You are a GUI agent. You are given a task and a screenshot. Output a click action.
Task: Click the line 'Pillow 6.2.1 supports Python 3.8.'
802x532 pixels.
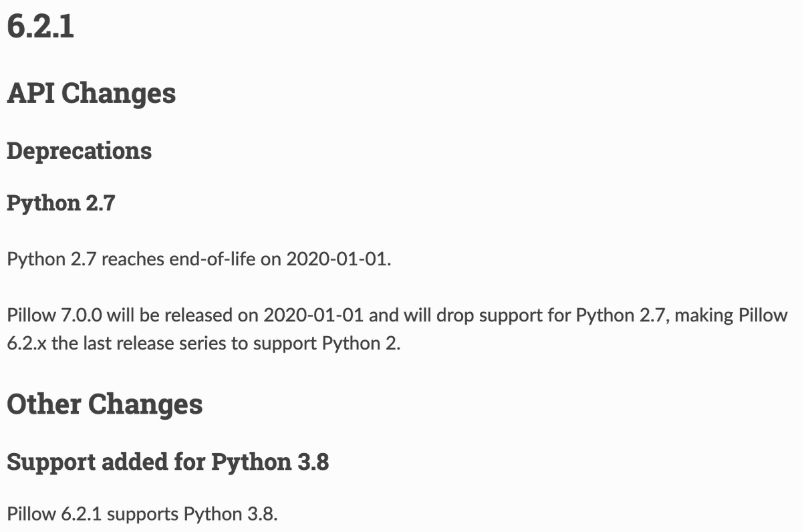(142, 514)
